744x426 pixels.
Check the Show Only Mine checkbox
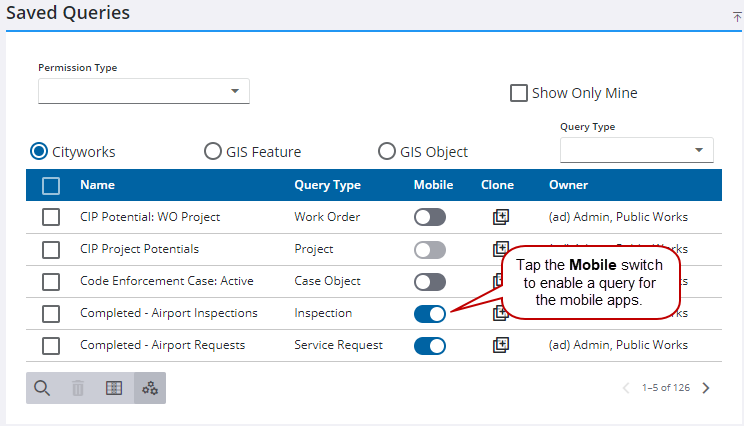click(x=519, y=93)
